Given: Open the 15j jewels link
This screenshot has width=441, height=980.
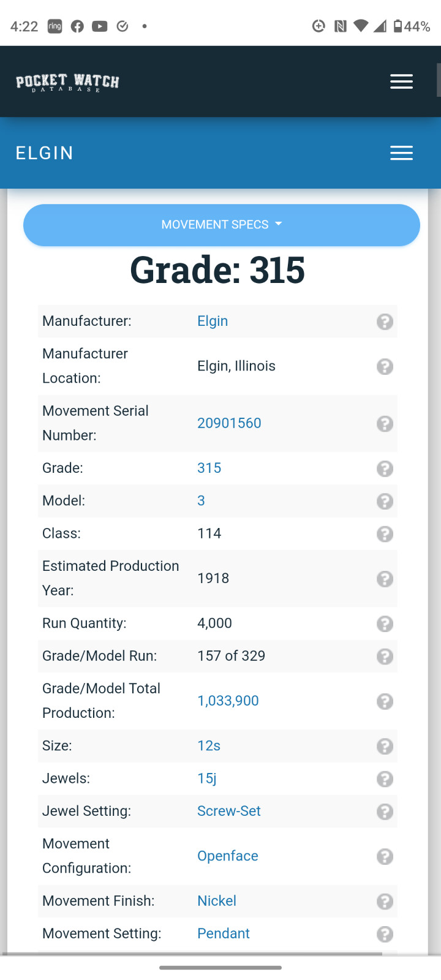Looking at the screenshot, I should pos(207,778).
